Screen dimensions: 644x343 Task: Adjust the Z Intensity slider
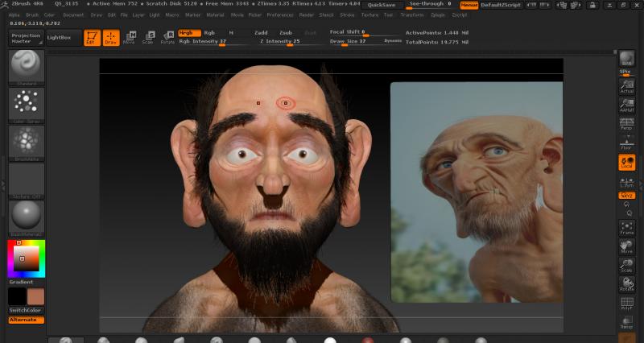click(x=289, y=42)
